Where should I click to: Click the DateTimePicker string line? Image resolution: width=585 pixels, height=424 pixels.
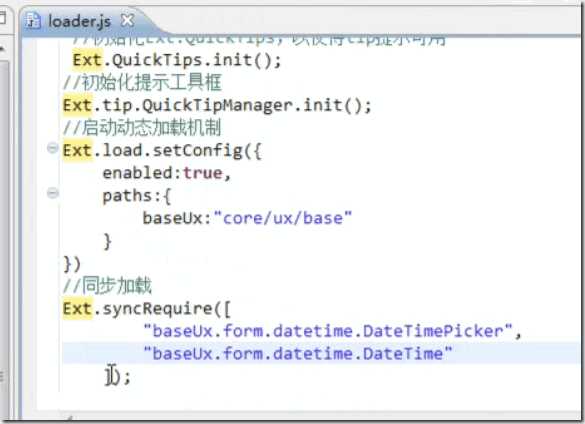point(332,331)
